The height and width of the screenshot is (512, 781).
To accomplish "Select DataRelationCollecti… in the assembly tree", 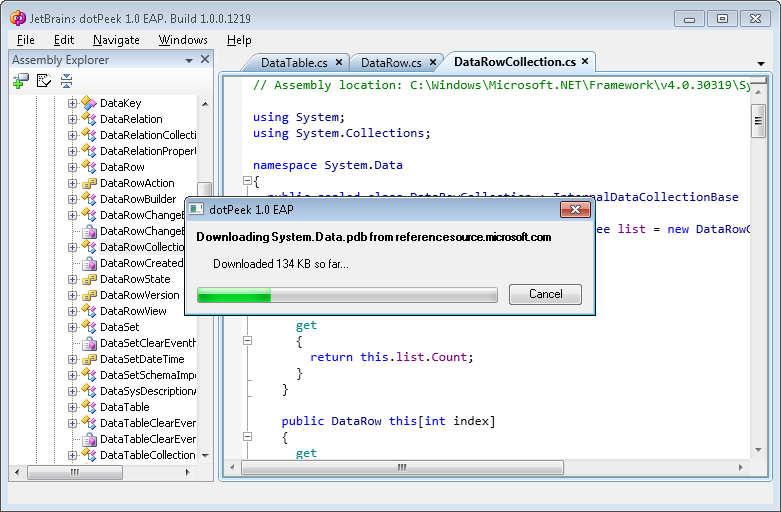I will pos(147,135).
